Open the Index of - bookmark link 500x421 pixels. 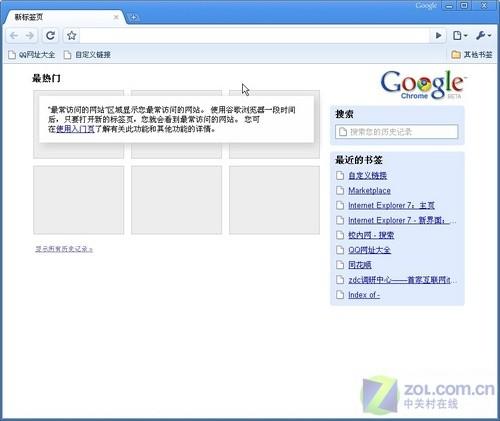[x=364, y=295]
